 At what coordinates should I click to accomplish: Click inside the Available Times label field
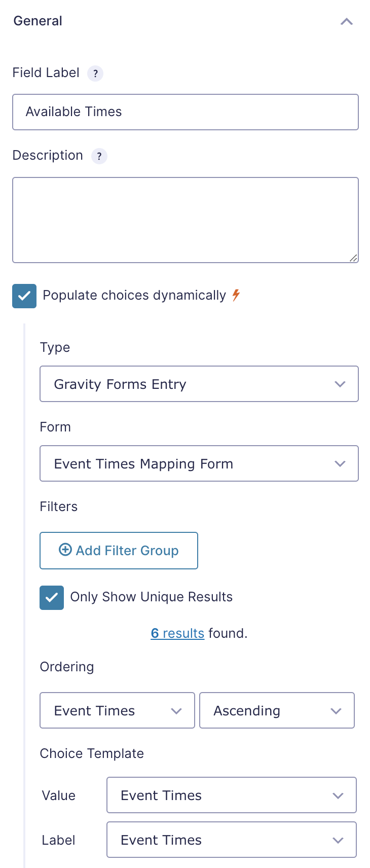pos(185,112)
